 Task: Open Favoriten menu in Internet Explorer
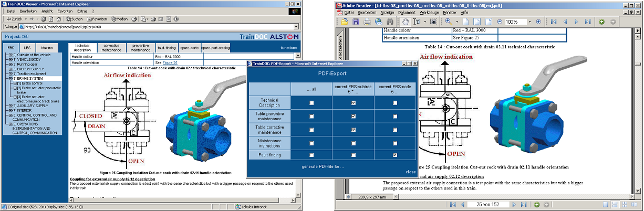pos(65,10)
